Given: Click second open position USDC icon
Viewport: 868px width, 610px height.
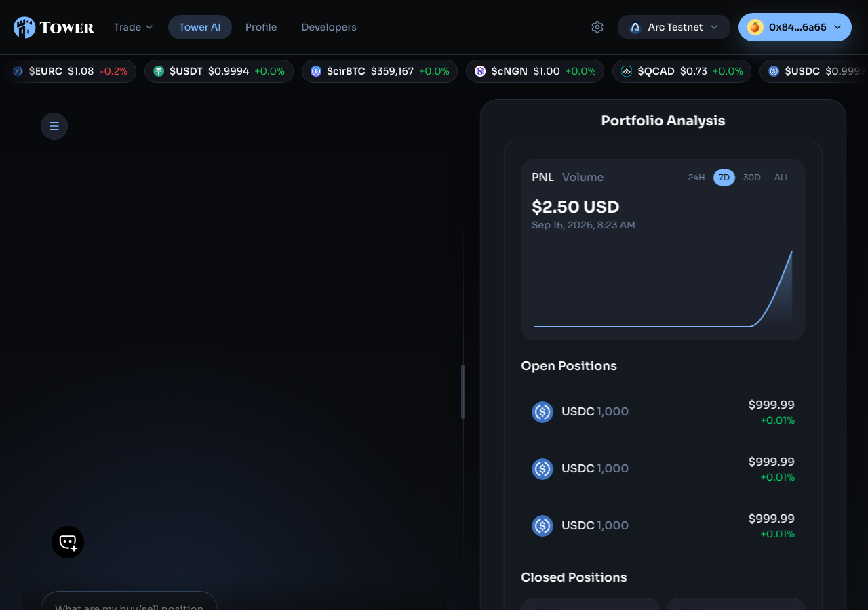Looking at the screenshot, I should coord(542,468).
